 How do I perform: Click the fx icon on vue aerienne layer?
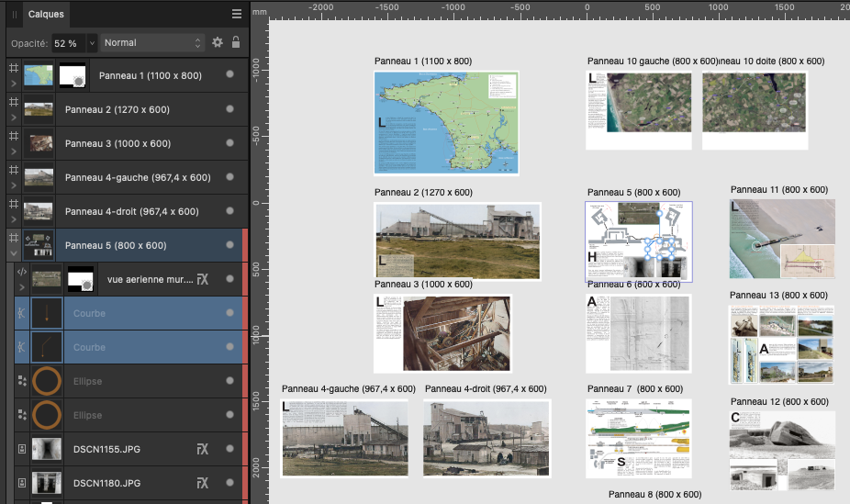pos(203,279)
